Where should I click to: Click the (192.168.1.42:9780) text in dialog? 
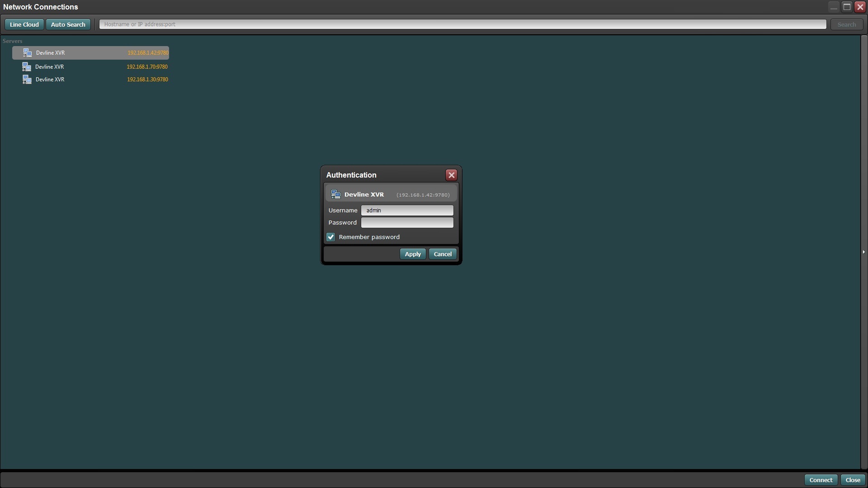point(423,195)
